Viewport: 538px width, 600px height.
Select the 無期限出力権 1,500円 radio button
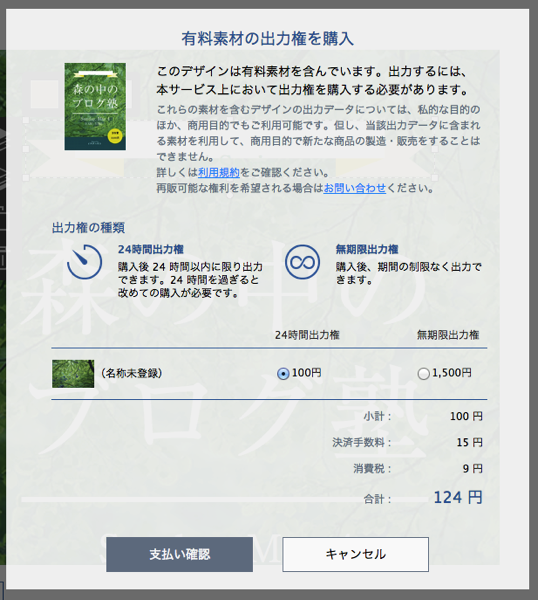[x=423, y=373]
